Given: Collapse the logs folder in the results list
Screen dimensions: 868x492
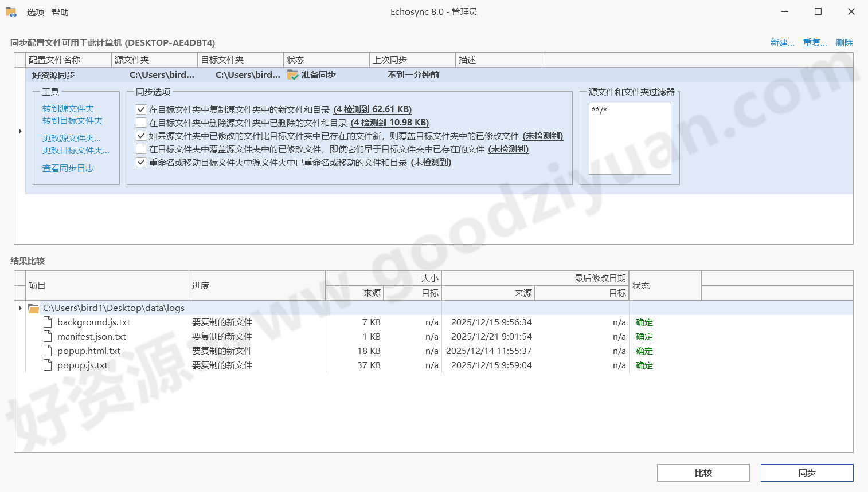Looking at the screenshot, I should 19,308.
